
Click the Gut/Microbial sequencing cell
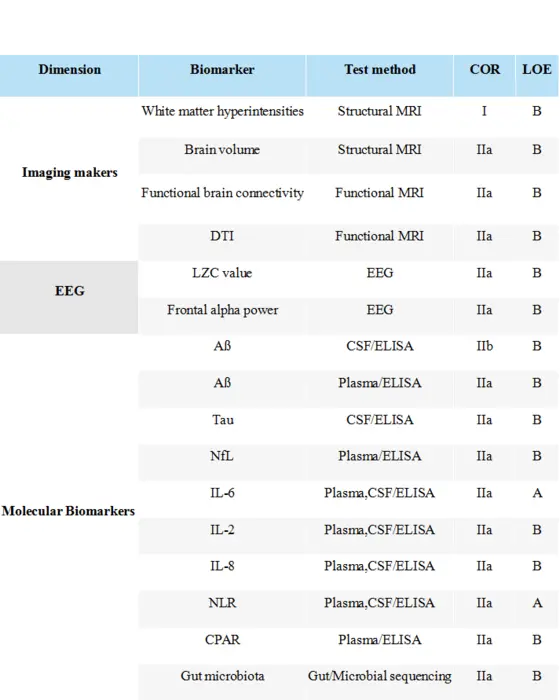[x=380, y=682]
